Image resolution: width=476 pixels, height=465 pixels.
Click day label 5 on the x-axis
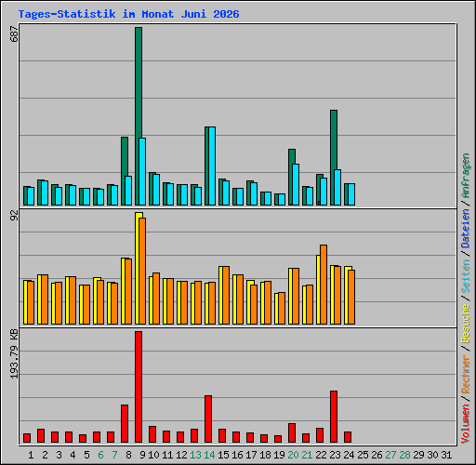click(86, 455)
